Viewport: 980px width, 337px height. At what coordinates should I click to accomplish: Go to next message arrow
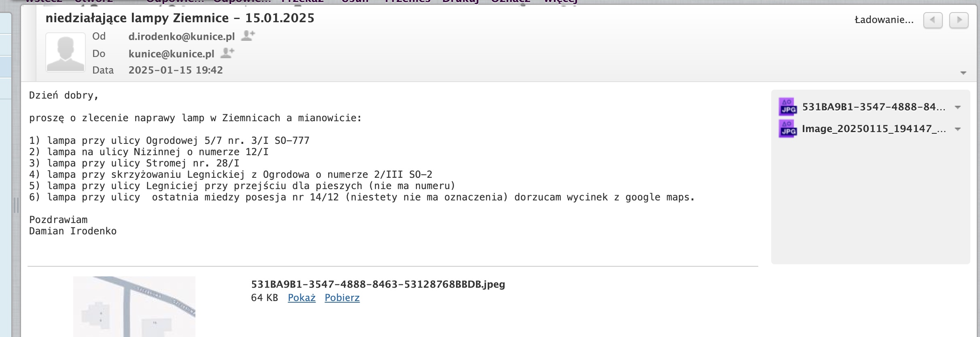[959, 20]
